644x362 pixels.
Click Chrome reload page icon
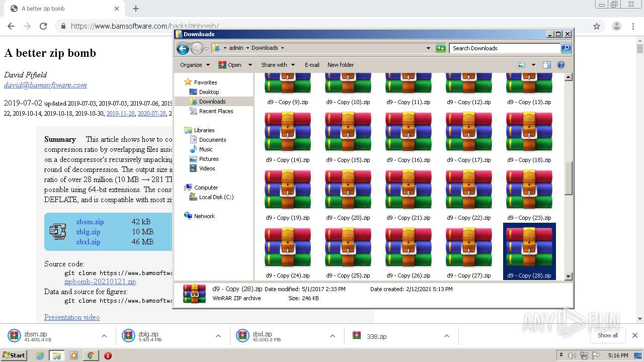point(43,26)
